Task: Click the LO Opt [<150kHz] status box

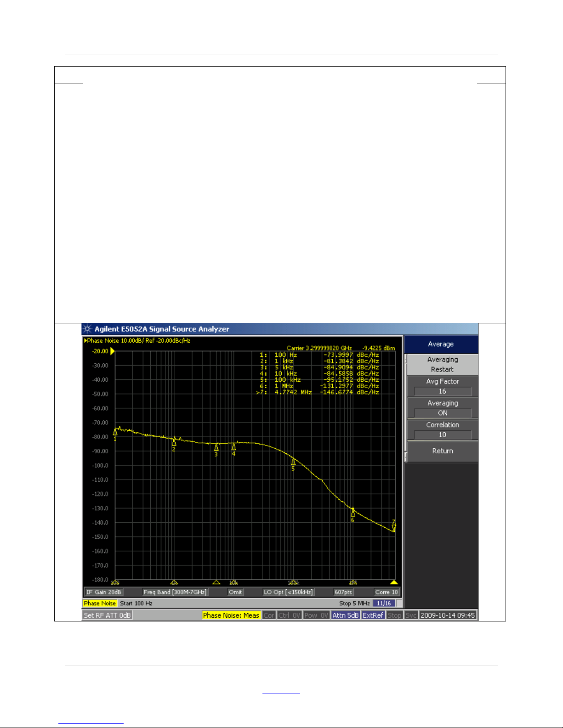Action: [x=288, y=592]
